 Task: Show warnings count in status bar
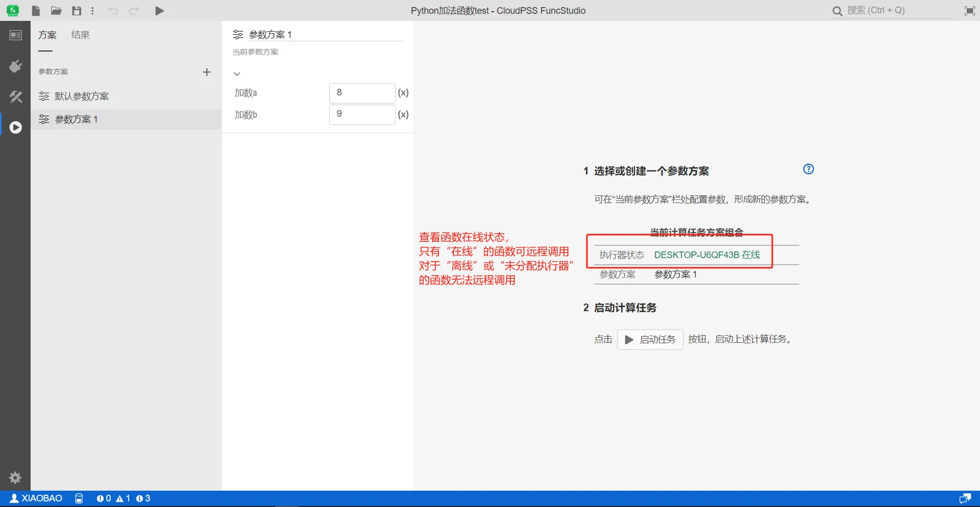click(123, 498)
